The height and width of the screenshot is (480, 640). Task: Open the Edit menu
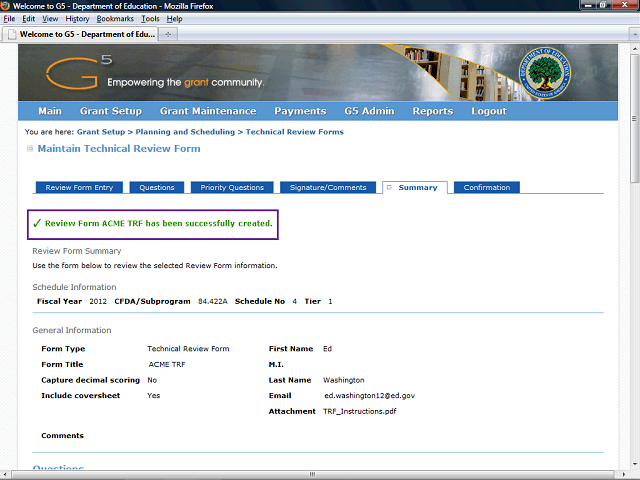(28, 19)
